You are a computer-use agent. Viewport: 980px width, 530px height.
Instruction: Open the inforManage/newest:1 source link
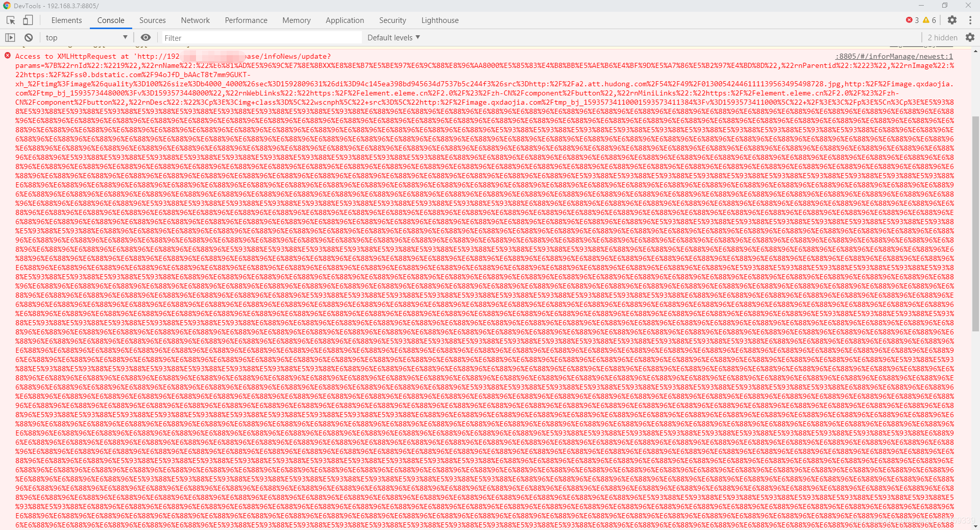[x=894, y=56]
